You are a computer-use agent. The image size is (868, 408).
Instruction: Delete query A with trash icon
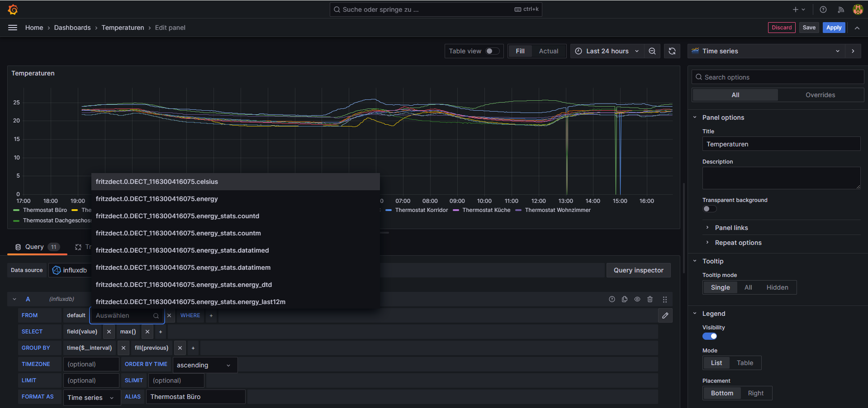[x=650, y=299]
